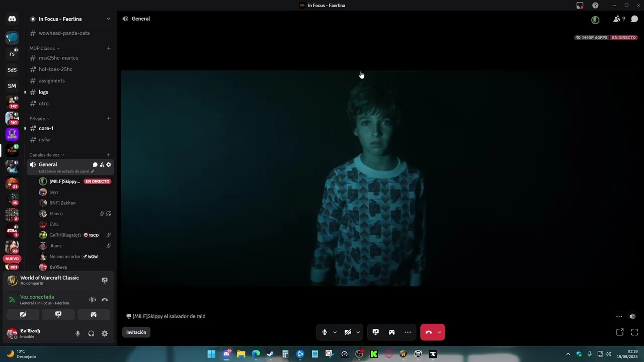Enter full screen mode icon
The width and height of the screenshot is (644, 362).
tap(634, 332)
